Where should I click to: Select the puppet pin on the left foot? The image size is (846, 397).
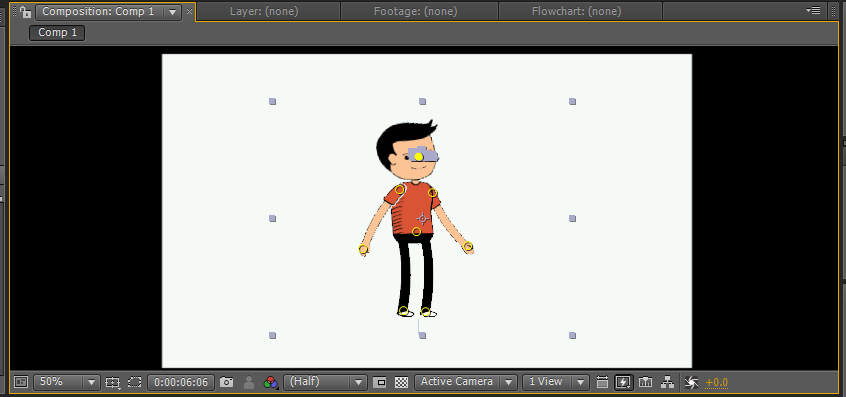tap(404, 311)
